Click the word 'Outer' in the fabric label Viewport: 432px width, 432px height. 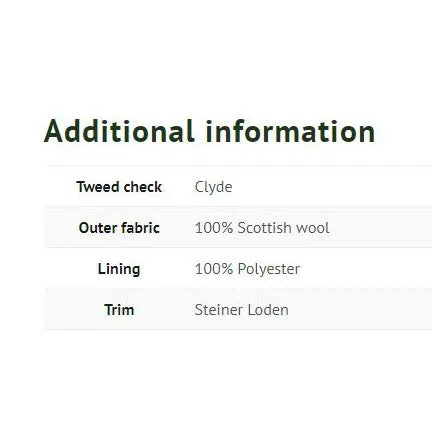pos(98,228)
